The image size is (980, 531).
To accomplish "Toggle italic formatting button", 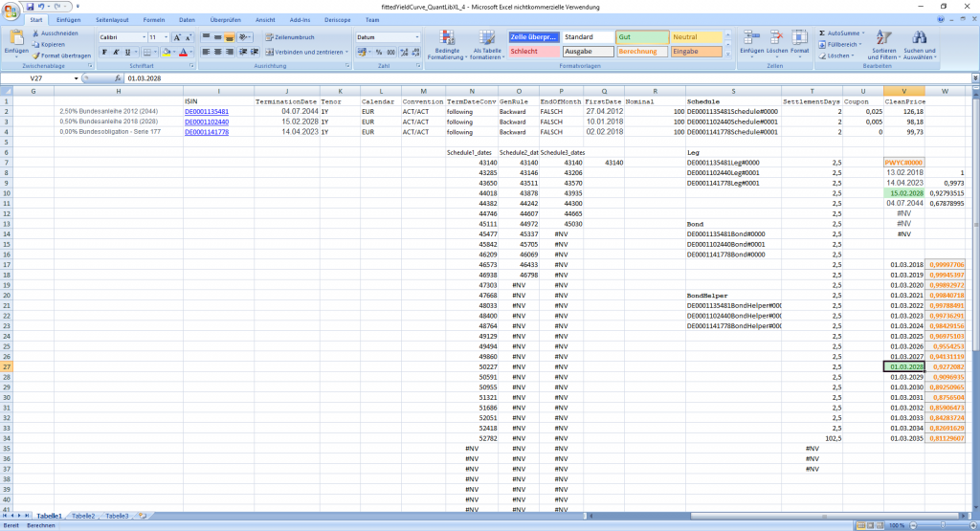I will [x=115, y=52].
